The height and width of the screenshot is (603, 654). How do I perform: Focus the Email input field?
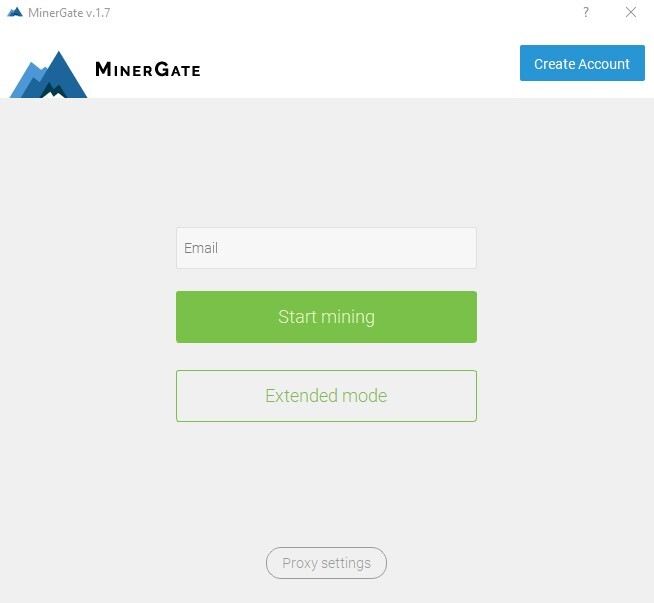(x=326, y=248)
